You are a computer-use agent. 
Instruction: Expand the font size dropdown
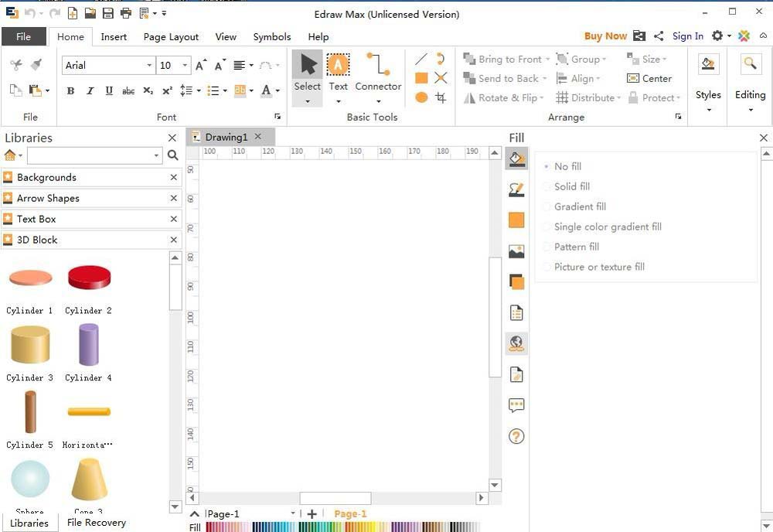coord(183,65)
